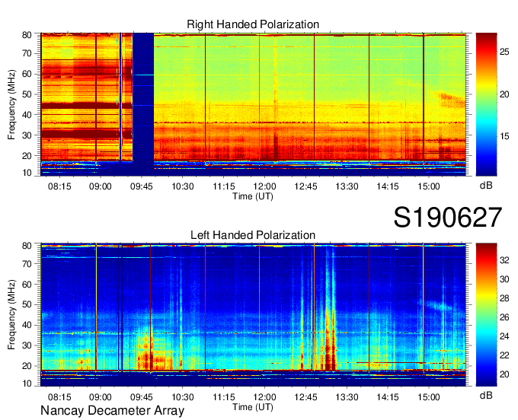Image resolution: width=518 pixels, height=420 pixels.
Task: Click the right-handed panel's color scale bar
Action: click(486, 104)
